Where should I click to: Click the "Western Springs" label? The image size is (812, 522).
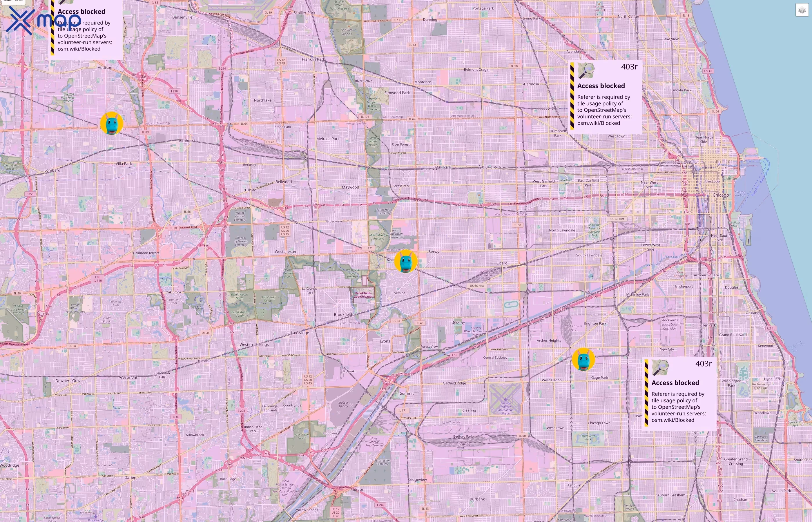(254, 345)
